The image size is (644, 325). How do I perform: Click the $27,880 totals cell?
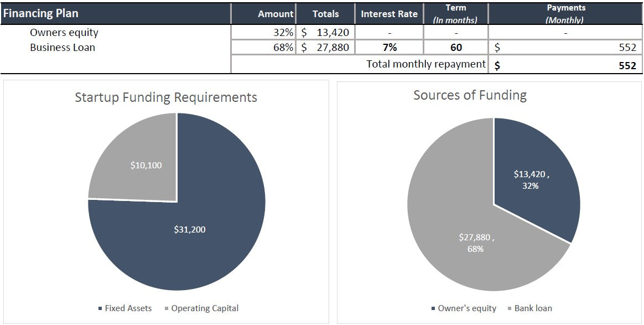click(325, 48)
